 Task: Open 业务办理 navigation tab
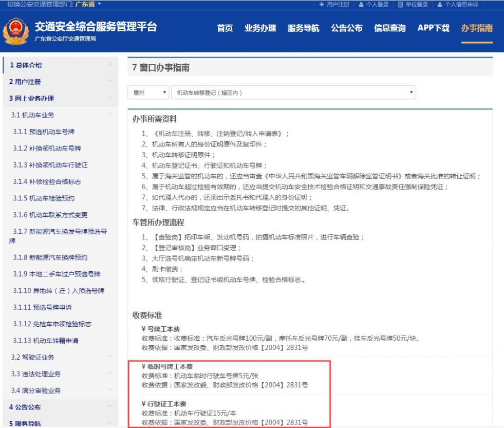260,28
